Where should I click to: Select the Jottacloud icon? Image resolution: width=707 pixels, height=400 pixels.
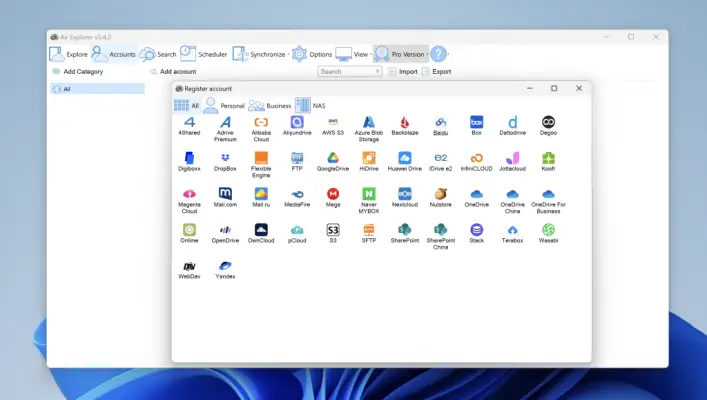513,162
